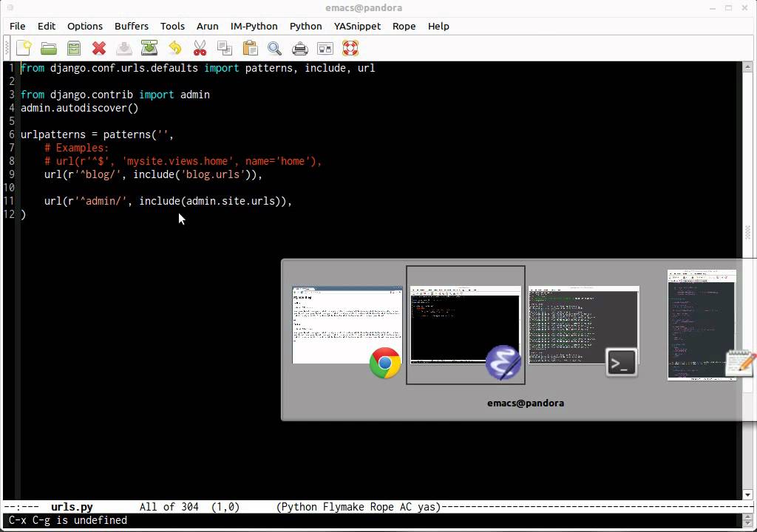Click the terminal prompt icon in switcher
The image size is (757, 532).
tap(621, 363)
